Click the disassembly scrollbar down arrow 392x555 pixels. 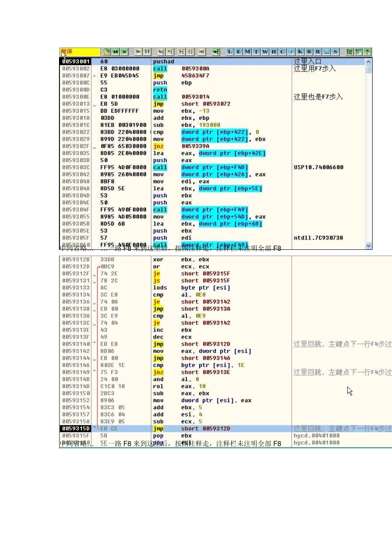tap(368, 245)
